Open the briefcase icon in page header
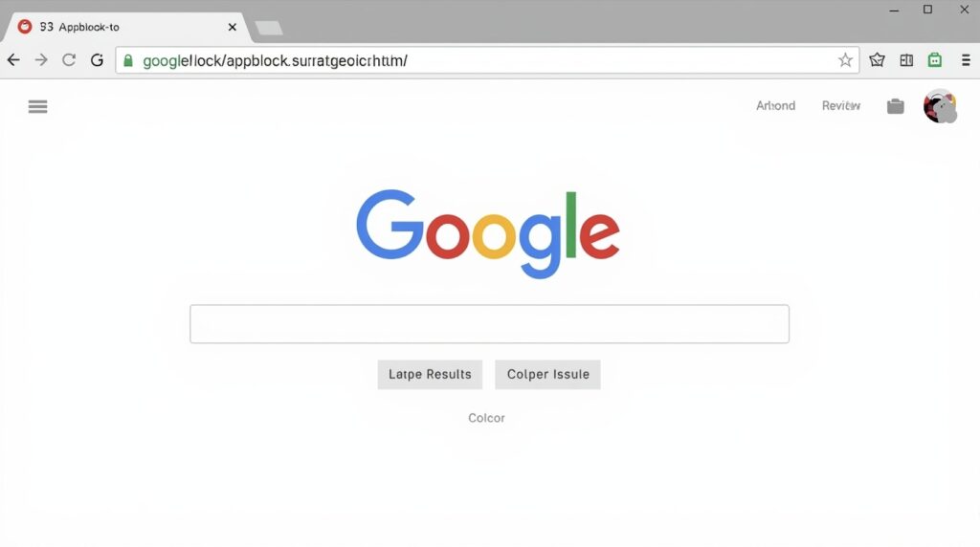 896,106
